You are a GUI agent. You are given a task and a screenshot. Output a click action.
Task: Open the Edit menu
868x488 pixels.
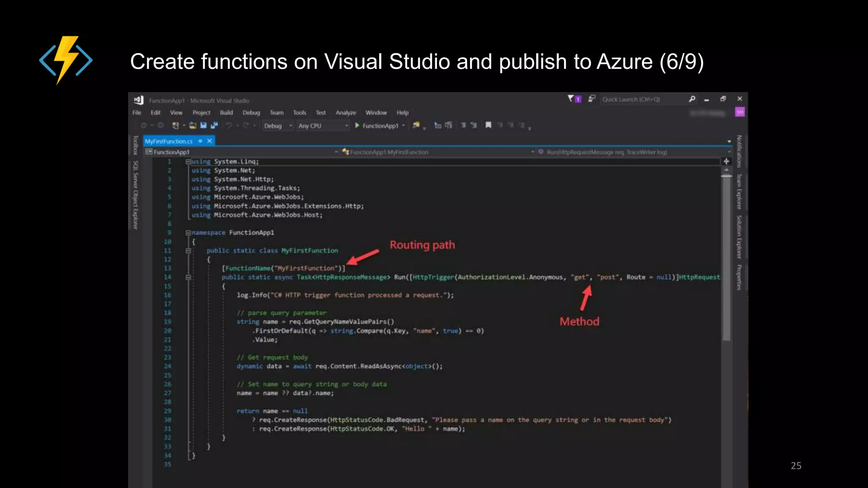[x=156, y=113]
